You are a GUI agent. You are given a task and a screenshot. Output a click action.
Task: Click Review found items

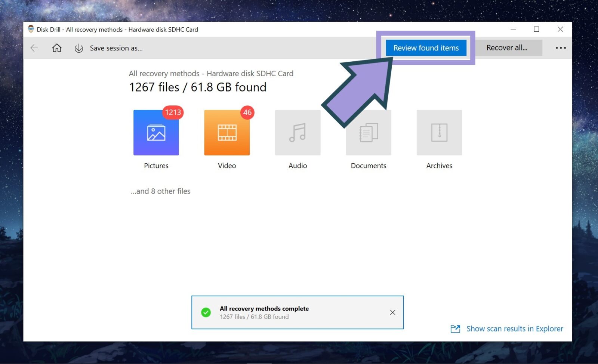(x=426, y=48)
